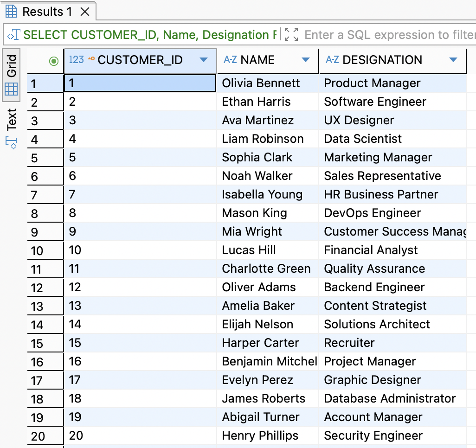Click the Results 1 grid table icon
This screenshot has width=476, height=448.
pyautogui.click(x=11, y=12)
